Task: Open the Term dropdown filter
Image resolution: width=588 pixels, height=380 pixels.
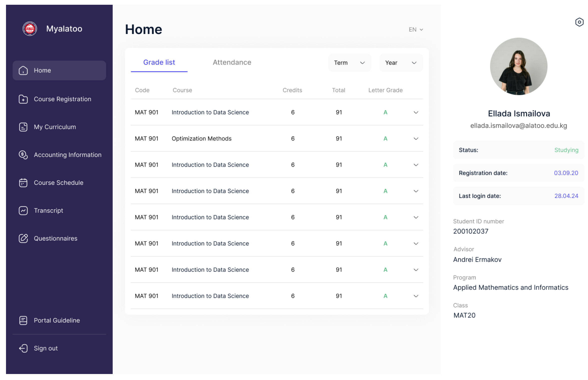Action: click(349, 63)
